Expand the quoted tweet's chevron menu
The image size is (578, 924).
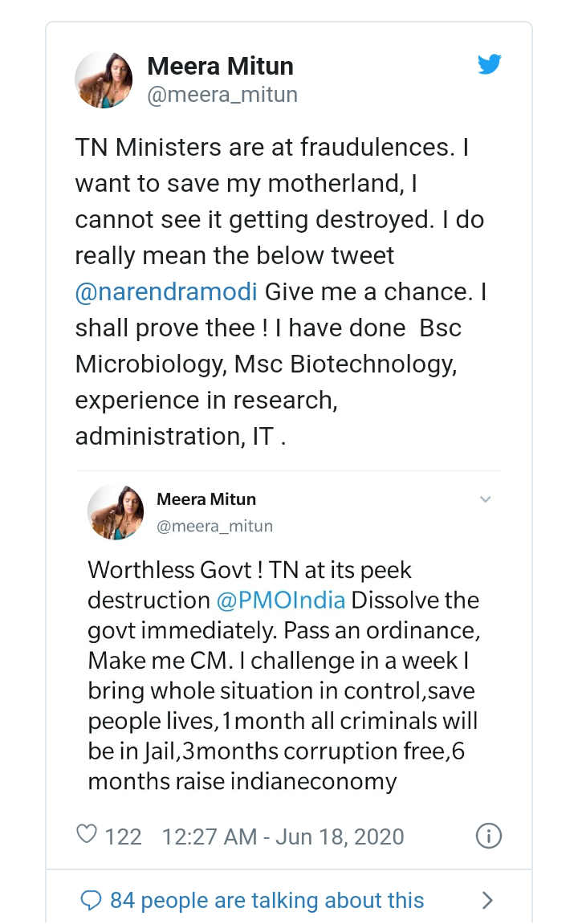(485, 499)
